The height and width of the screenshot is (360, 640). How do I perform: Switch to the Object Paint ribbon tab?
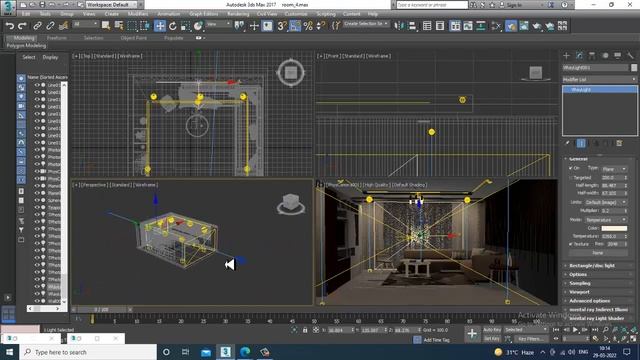pos(133,38)
